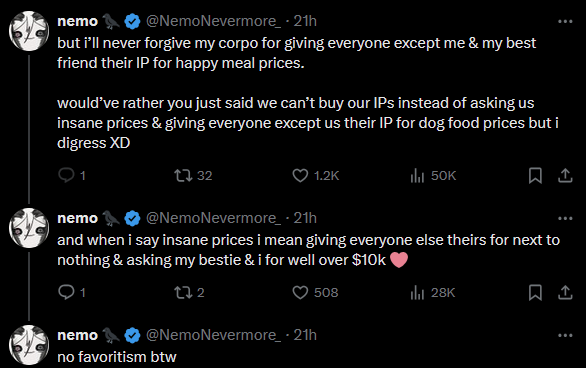
Task: Bookmark the first tweet about corpo IP
Action: [535, 175]
